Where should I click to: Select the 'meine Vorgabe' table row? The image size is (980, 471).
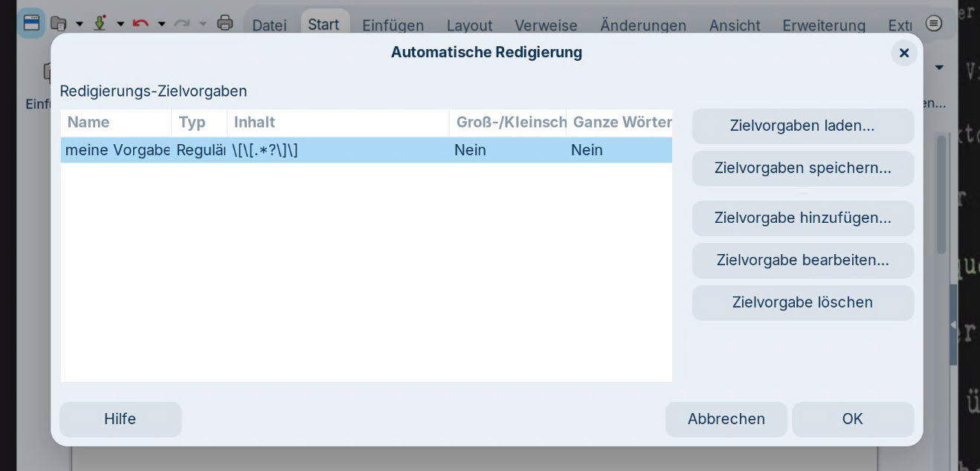[366, 150]
